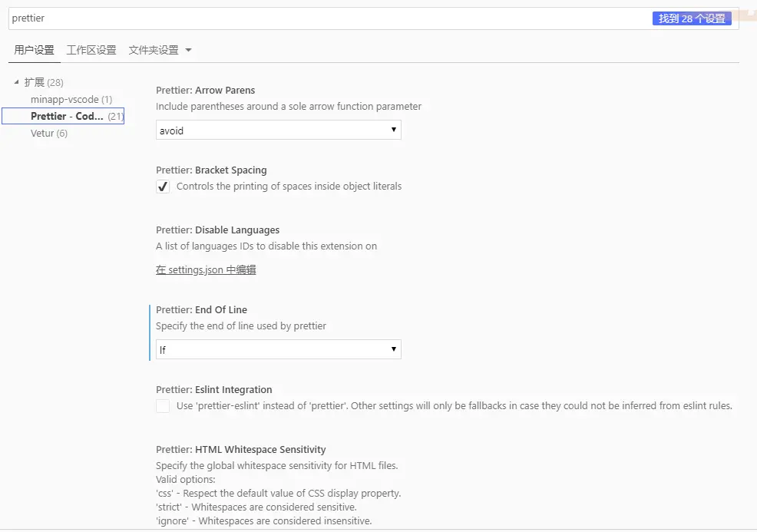Switch to the 工作区设置 tab
The image size is (757, 532).
(91, 50)
